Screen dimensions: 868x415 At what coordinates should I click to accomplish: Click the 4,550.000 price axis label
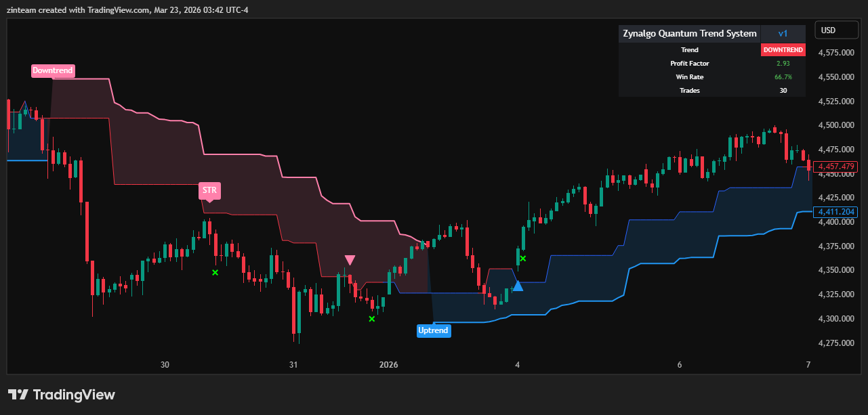835,77
